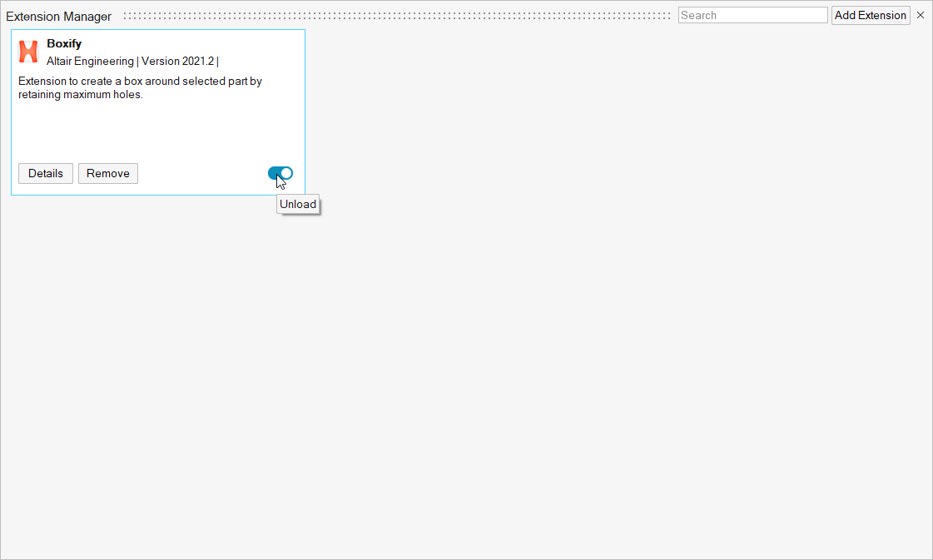This screenshot has width=933, height=560.
Task: Click the X to close Extension Manager
Action: pyautogui.click(x=921, y=15)
